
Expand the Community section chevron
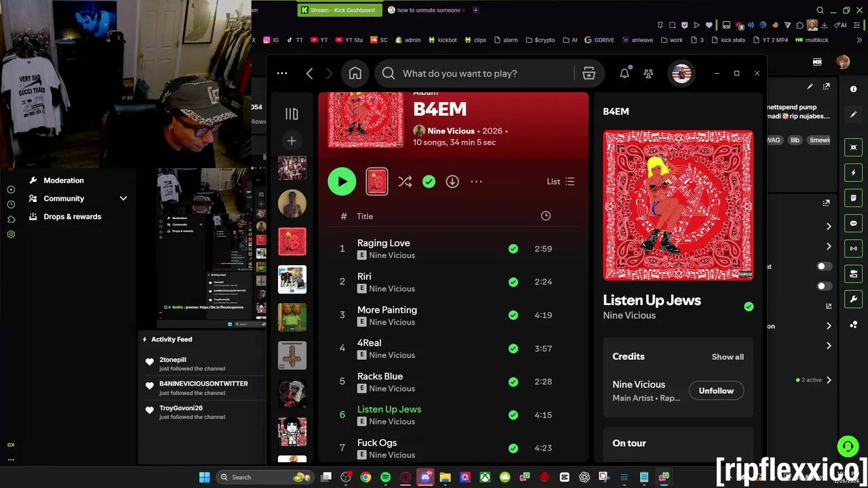coord(123,199)
